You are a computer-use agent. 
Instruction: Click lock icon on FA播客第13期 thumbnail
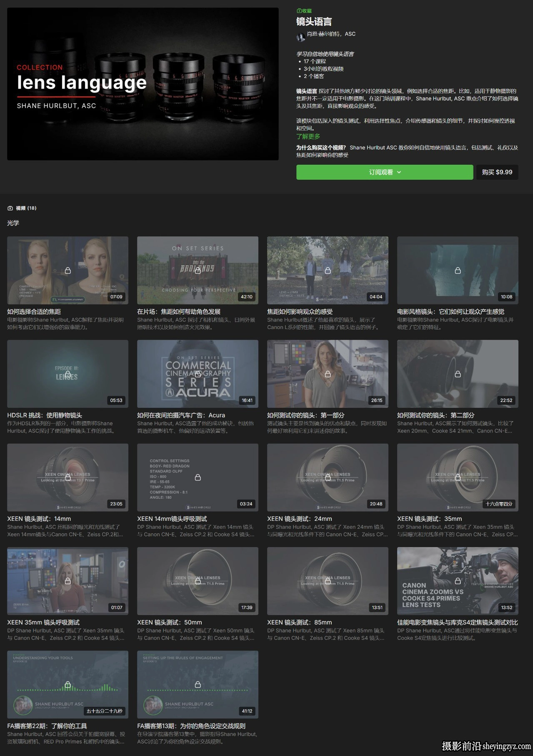pyautogui.click(x=198, y=685)
